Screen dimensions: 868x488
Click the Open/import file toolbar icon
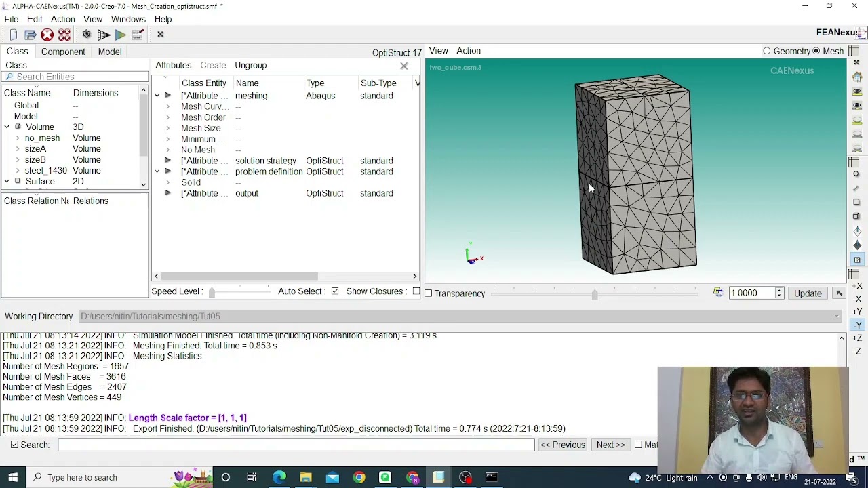(x=30, y=35)
